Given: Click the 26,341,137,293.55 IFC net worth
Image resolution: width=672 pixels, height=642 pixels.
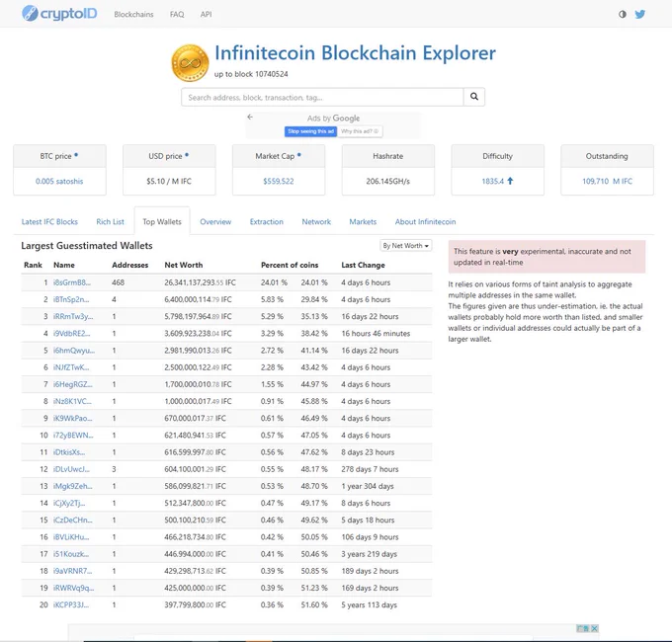Looking at the screenshot, I should [201, 282].
